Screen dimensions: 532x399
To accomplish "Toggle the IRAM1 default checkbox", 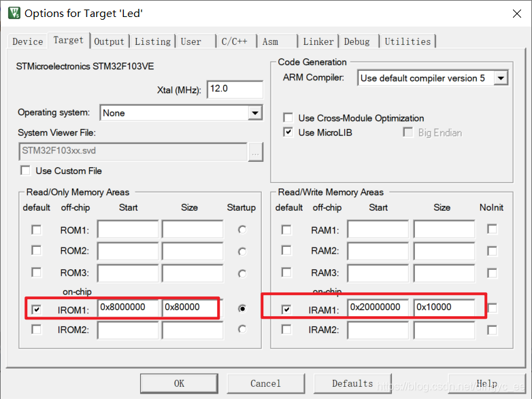I will click(x=286, y=309).
